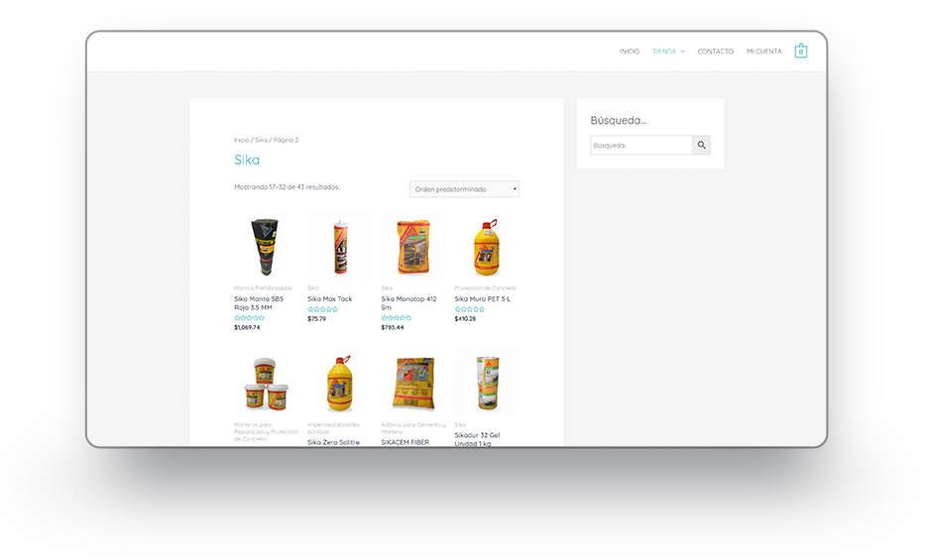Go to INICIO in the navigation
Image resolution: width=927 pixels, height=560 pixels.
(x=629, y=52)
